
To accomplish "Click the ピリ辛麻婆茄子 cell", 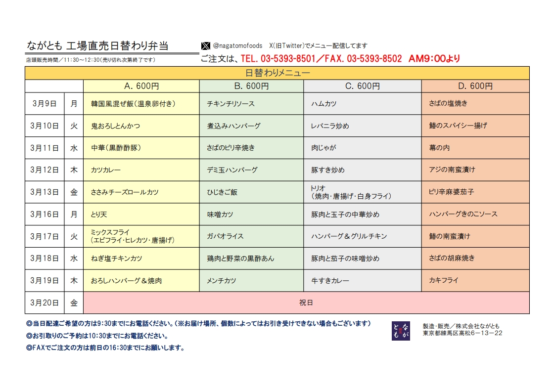I will tap(475, 192).
